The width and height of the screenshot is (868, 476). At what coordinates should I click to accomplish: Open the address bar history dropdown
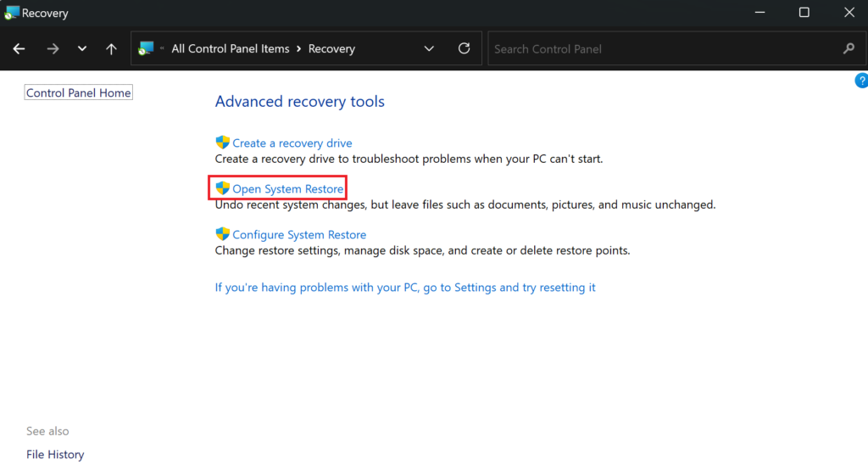click(429, 48)
